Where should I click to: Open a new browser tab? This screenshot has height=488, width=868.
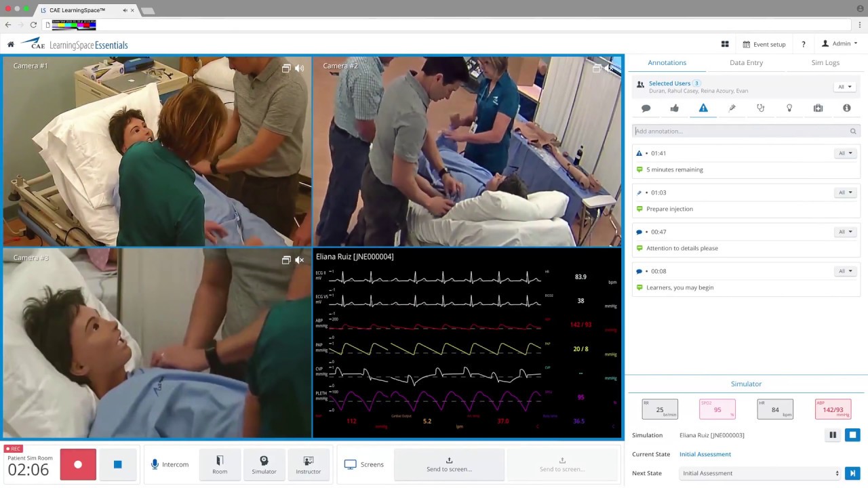click(146, 11)
